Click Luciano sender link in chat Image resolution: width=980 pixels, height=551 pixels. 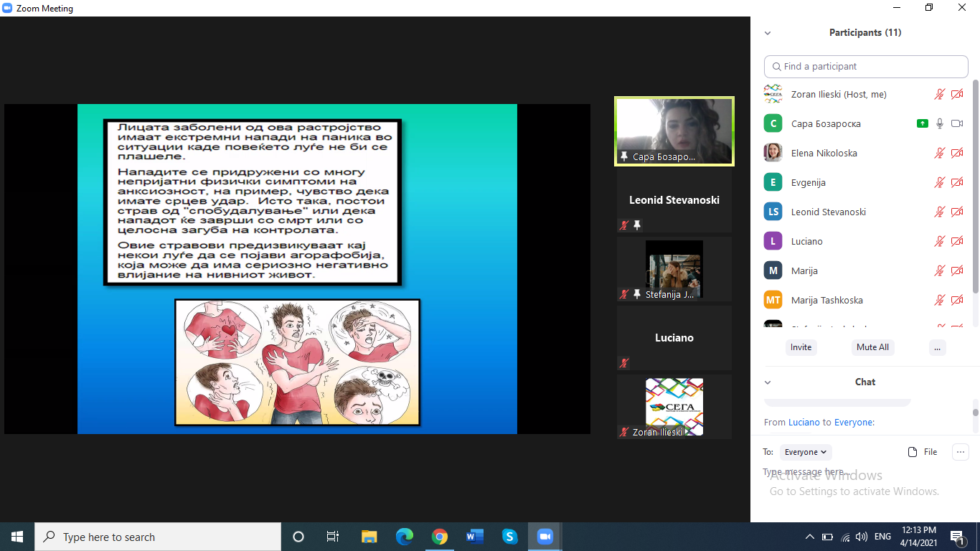pos(804,422)
